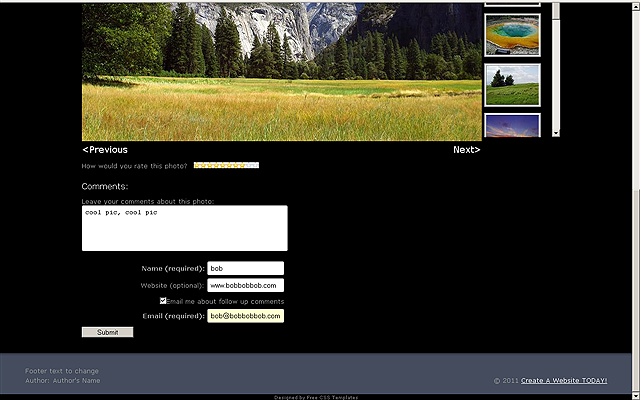Screen dimensions: 640x400
Task: Click inside the comments text box
Action: [x=184, y=228]
